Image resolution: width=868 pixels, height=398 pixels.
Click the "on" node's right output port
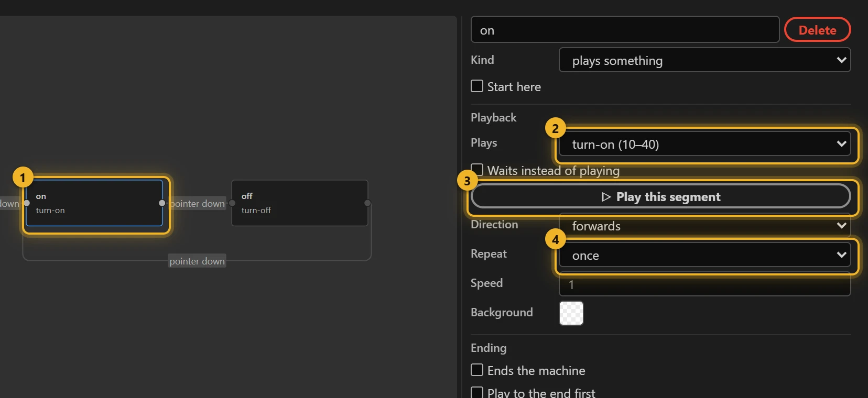point(162,203)
